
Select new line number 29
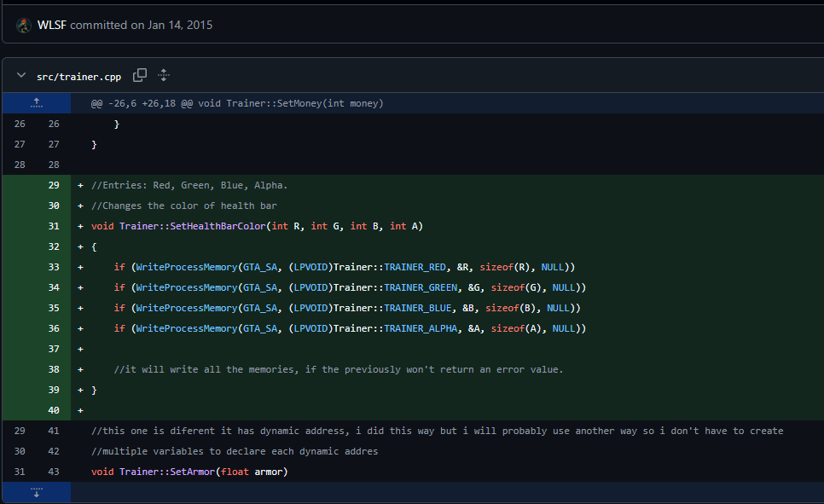(54, 185)
